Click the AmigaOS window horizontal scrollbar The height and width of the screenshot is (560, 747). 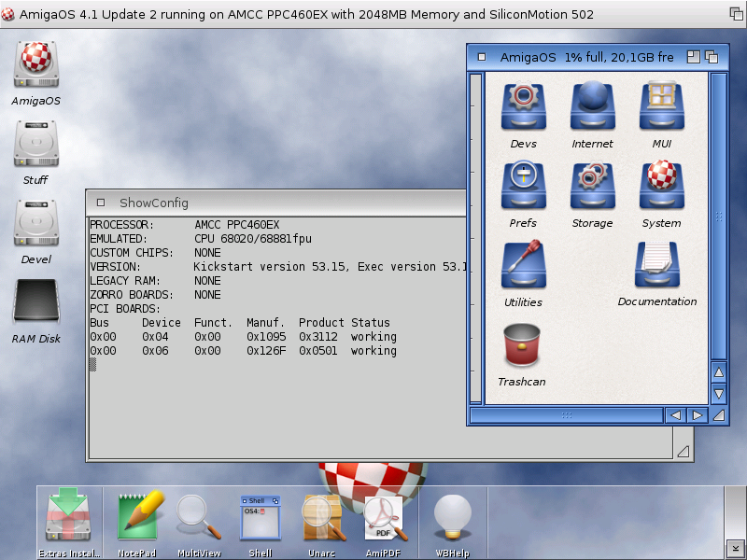point(567,415)
